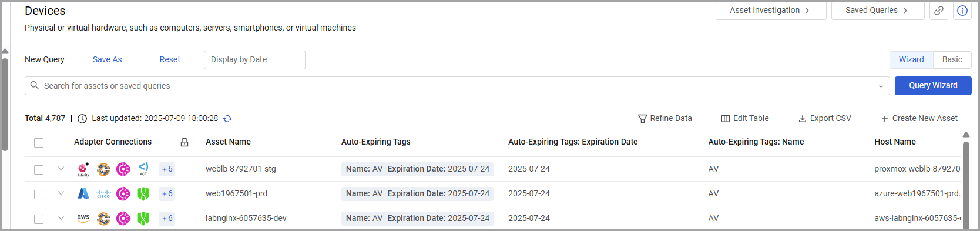The image size is (980, 231).
Task: Toggle the select-all checkbox in table header
Action: [x=39, y=143]
